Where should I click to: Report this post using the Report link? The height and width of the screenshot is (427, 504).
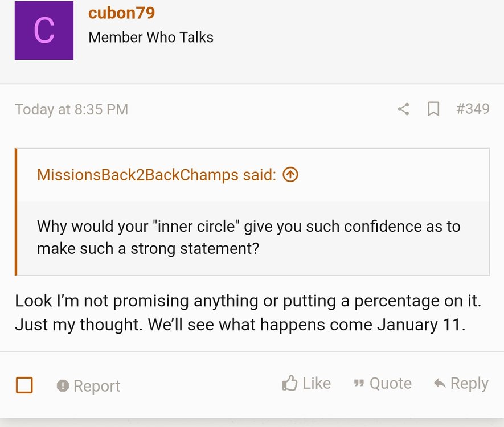pos(97,386)
